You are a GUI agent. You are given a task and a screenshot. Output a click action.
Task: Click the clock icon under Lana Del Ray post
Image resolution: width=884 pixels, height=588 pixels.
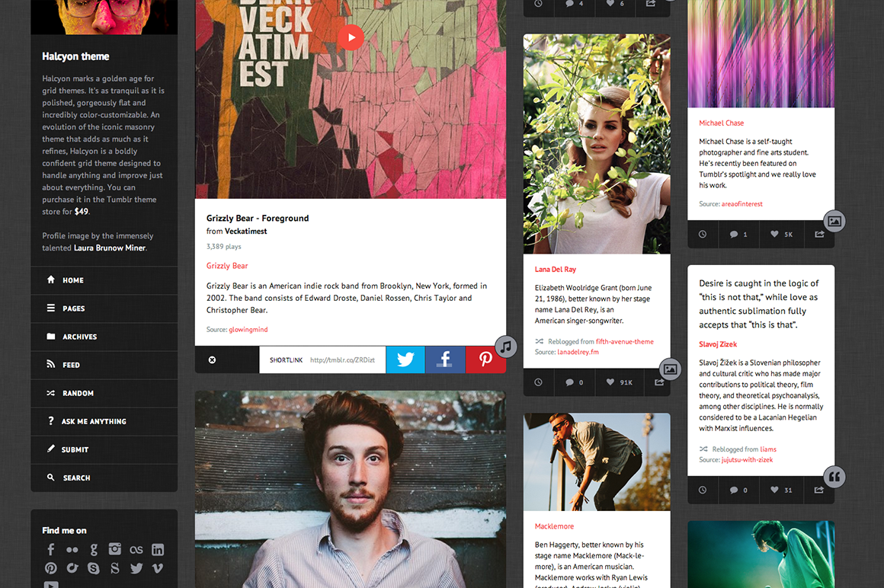[x=539, y=382]
